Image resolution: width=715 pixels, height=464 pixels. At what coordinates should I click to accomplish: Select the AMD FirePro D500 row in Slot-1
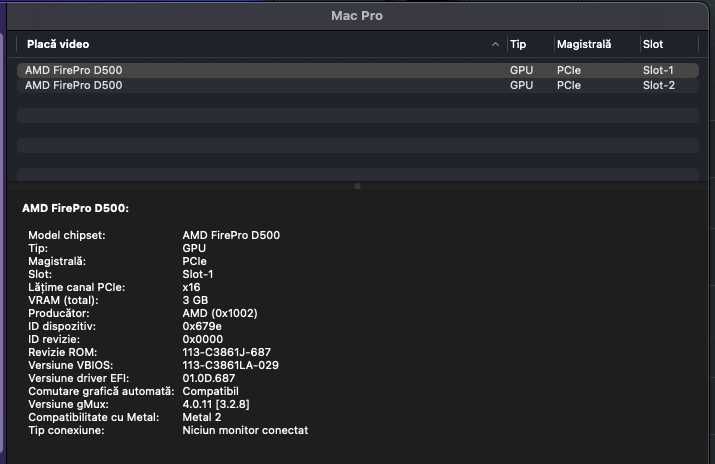coord(358,70)
